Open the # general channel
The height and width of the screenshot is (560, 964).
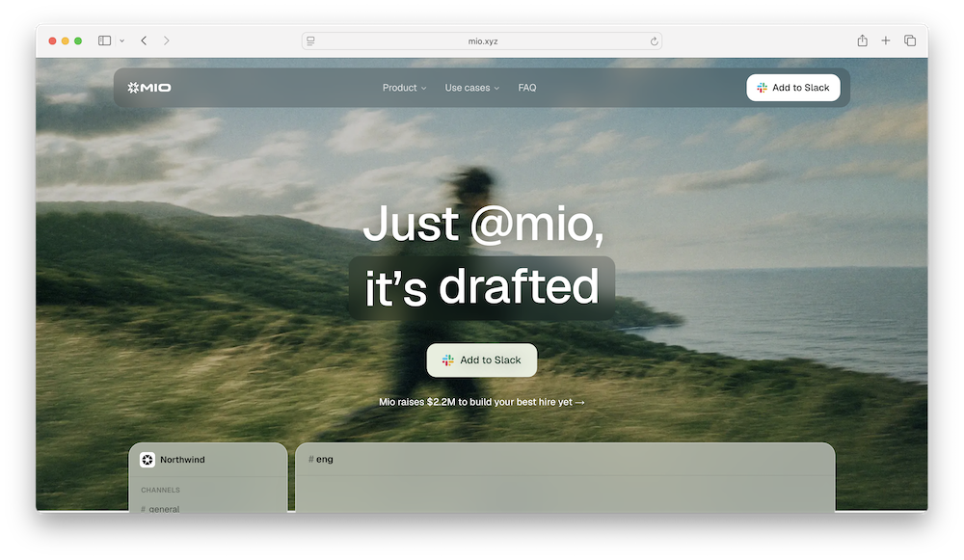160,509
